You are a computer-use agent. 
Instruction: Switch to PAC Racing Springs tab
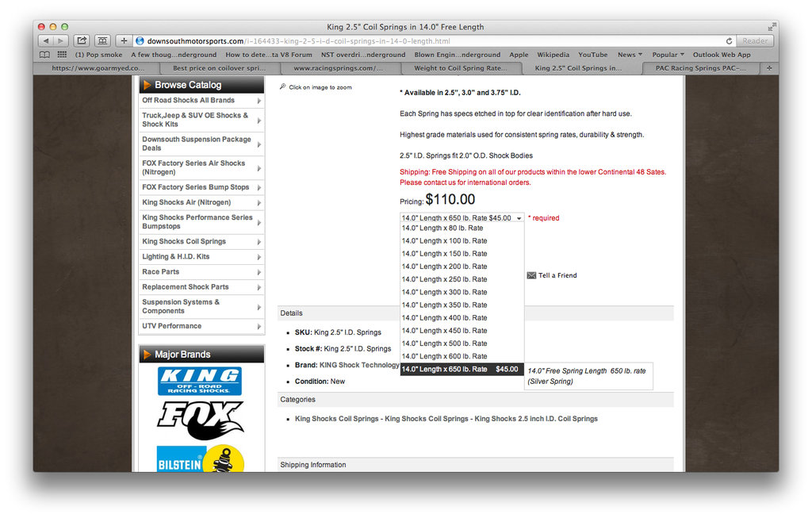pyautogui.click(x=701, y=68)
